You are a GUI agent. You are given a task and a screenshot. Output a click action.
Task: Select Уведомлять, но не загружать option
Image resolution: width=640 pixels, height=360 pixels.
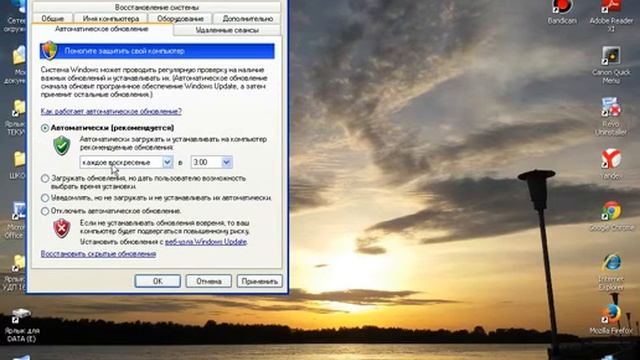pyautogui.click(x=45, y=198)
